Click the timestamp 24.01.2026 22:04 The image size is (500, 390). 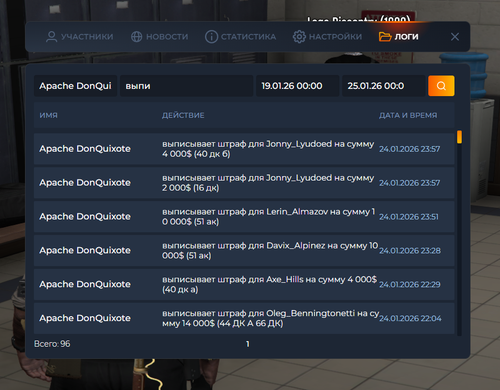click(x=410, y=318)
